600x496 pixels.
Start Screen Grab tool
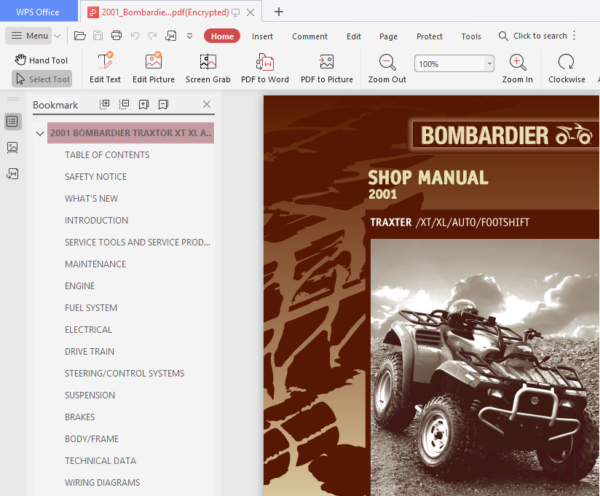tap(208, 68)
